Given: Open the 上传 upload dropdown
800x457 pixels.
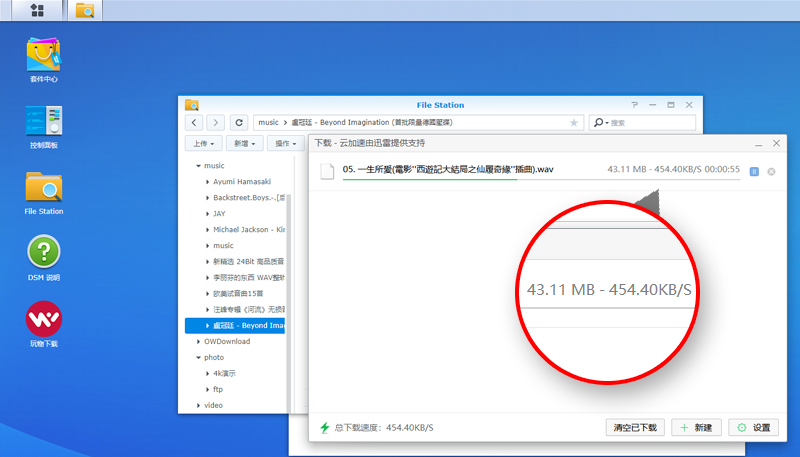Looking at the screenshot, I should coord(203,143).
